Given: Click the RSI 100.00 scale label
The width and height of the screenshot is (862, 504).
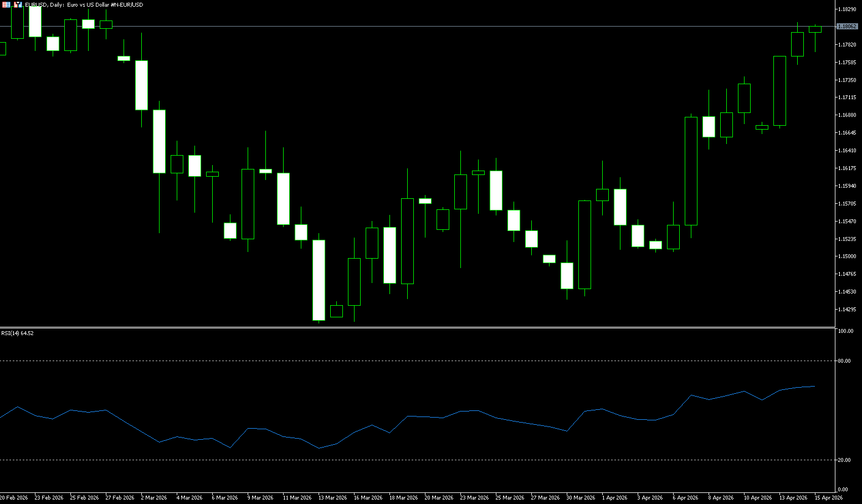Looking at the screenshot, I should 845,331.
